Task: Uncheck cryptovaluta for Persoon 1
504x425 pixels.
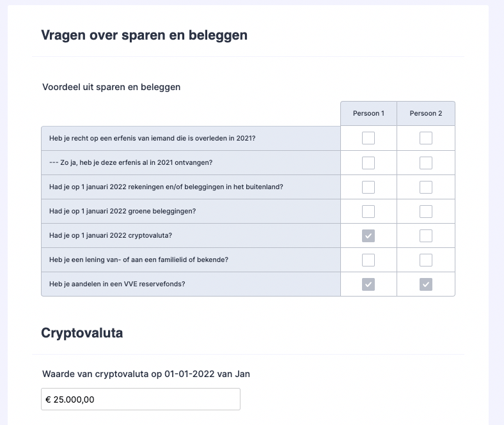Action: (x=368, y=236)
